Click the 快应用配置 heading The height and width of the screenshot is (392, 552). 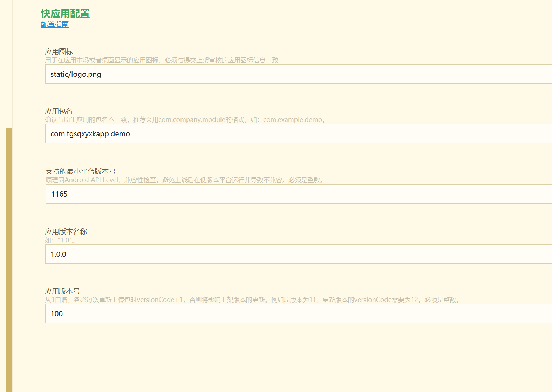pos(65,14)
